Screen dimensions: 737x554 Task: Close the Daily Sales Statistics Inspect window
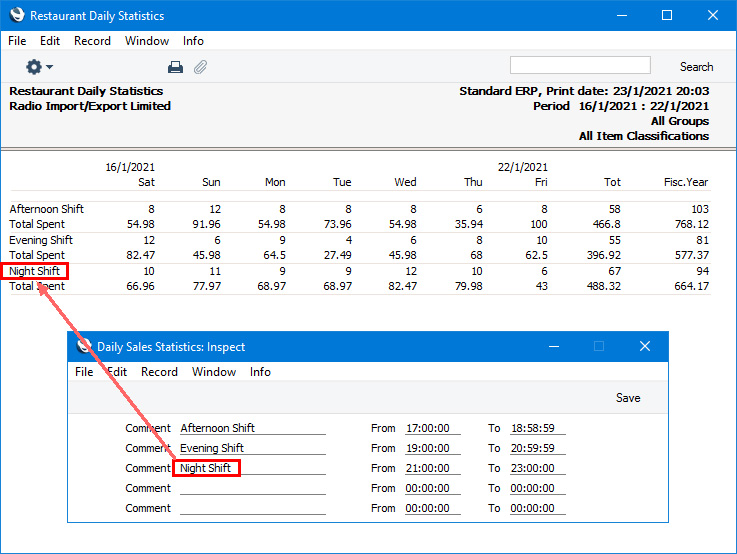click(x=644, y=347)
